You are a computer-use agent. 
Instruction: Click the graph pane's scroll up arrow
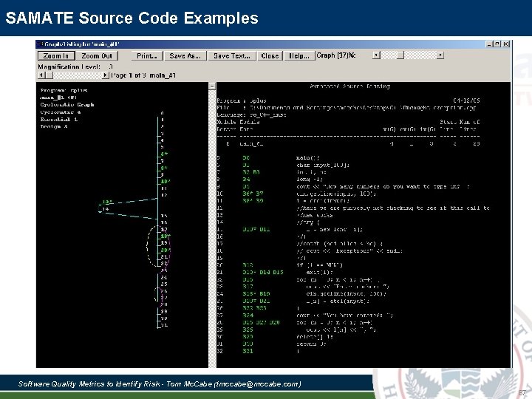[212, 86]
